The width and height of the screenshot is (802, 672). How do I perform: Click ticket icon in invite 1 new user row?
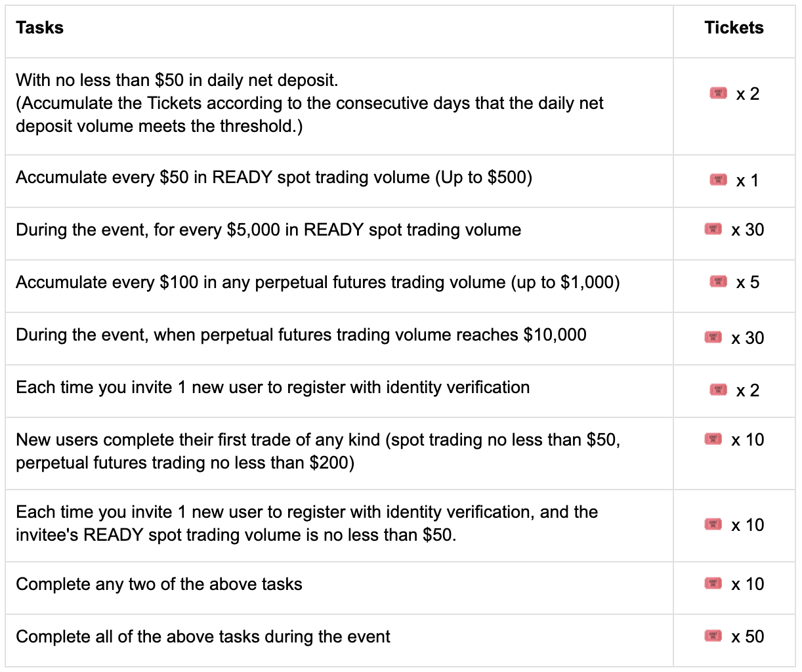718,390
